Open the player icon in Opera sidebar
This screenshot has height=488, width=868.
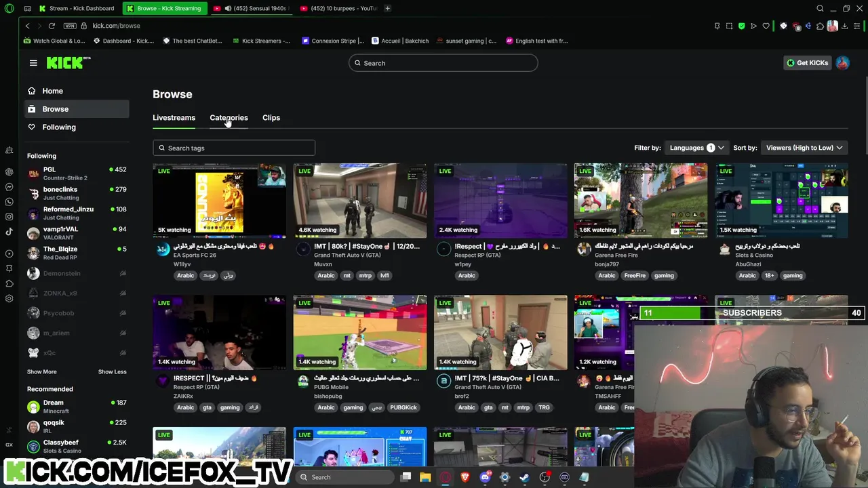point(9,253)
